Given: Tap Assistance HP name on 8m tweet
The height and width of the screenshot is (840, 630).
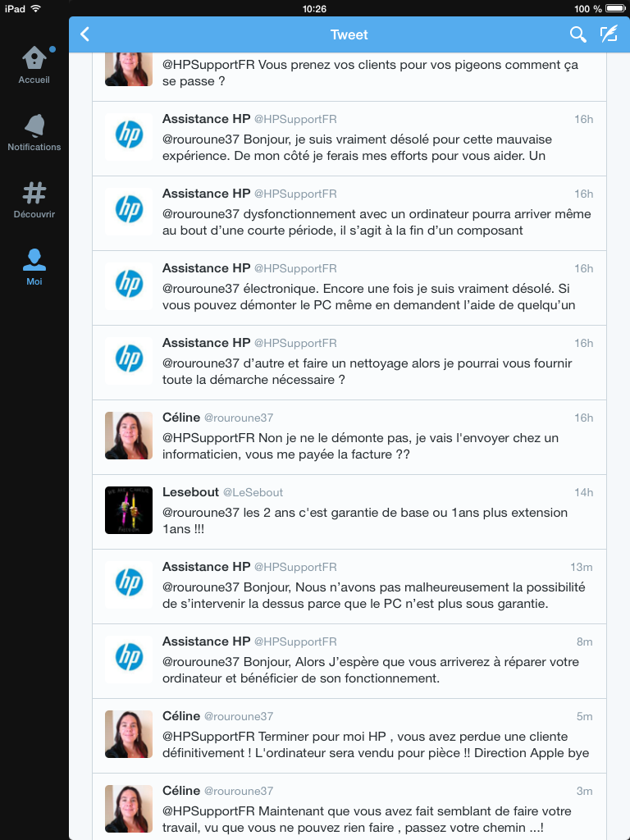Looking at the screenshot, I should pyautogui.click(x=206, y=641).
